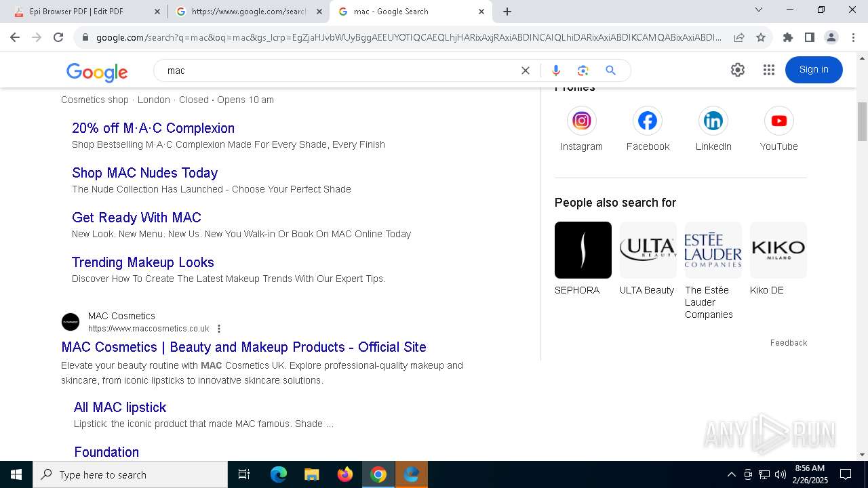Open a new browser tab
Image resolution: width=868 pixels, height=488 pixels.
point(507,12)
